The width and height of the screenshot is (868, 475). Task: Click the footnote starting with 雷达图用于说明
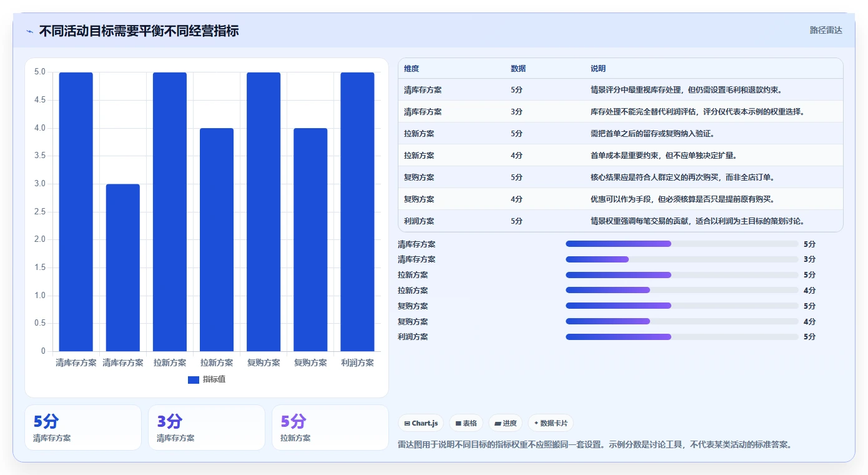(595, 445)
